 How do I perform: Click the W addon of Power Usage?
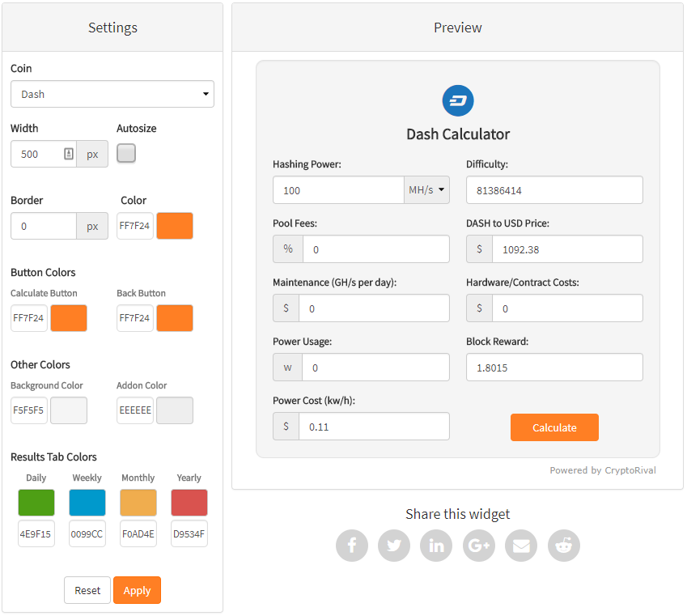[287, 367]
